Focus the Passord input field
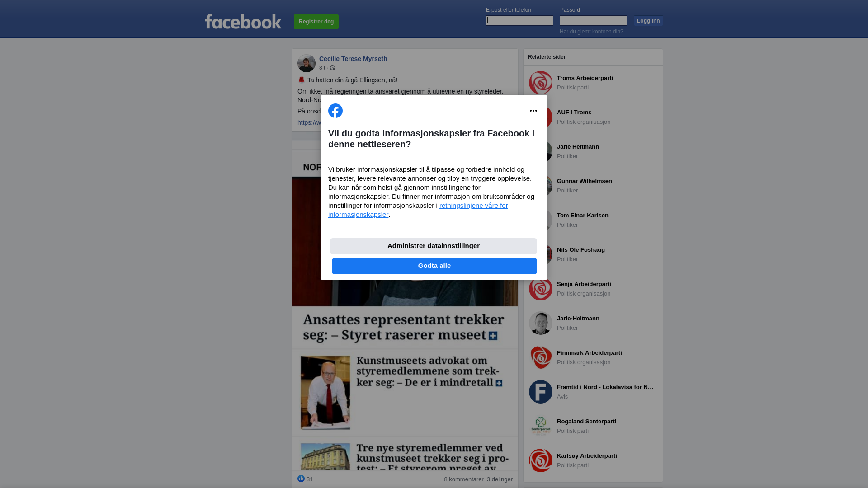The image size is (868, 488). coord(594,21)
